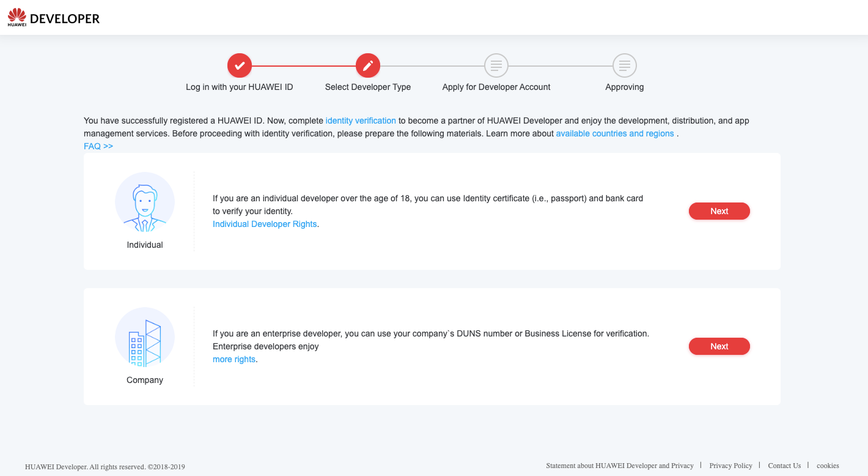Viewport: 868px width, 476px height.
Task: Click the 'Log in with your HUAWEI ID' label
Action: click(240, 87)
